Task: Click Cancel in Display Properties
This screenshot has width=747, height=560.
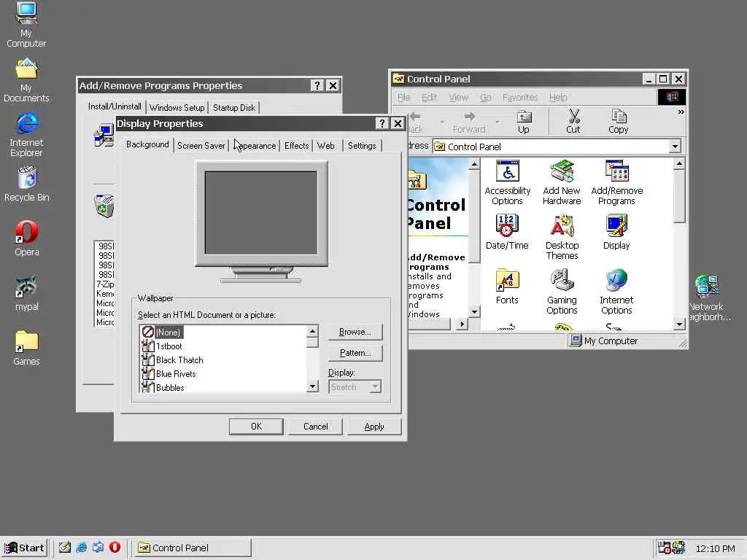Action: click(x=315, y=426)
